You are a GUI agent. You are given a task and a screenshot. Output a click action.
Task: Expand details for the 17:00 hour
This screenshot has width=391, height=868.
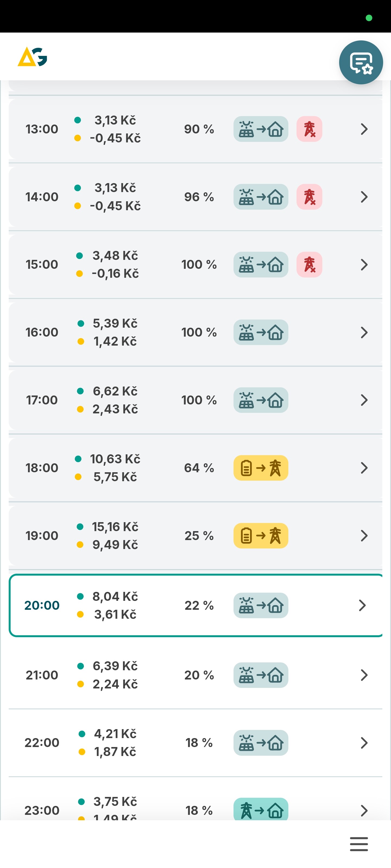tap(364, 400)
